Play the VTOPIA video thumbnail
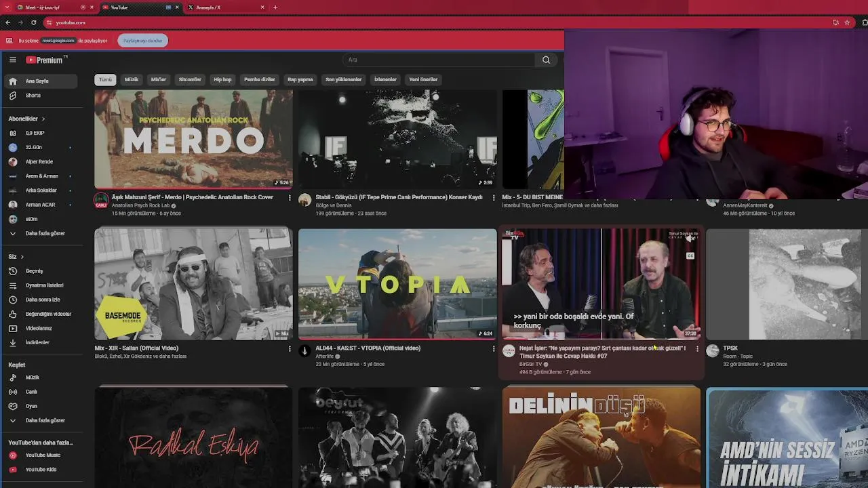The width and height of the screenshot is (868, 488). (397, 284)
